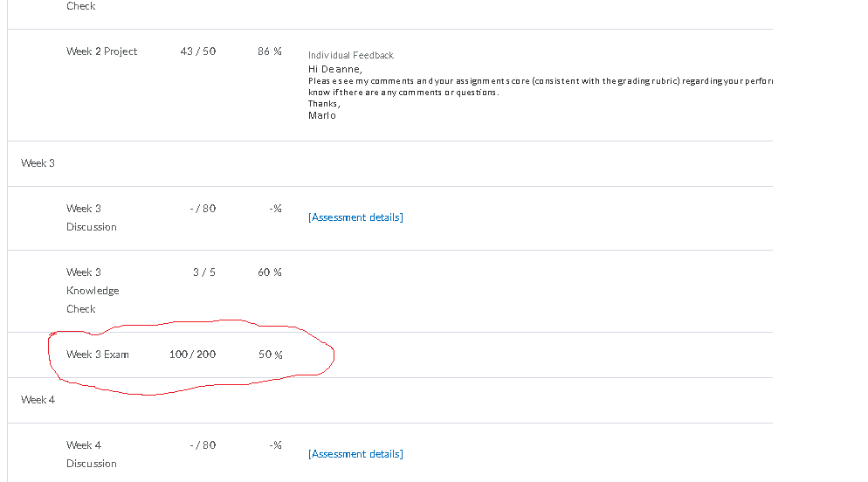Select the Week 4 Discussion item name
The image size is (868, 482).
pyautogui.click(x=92, y=454)
